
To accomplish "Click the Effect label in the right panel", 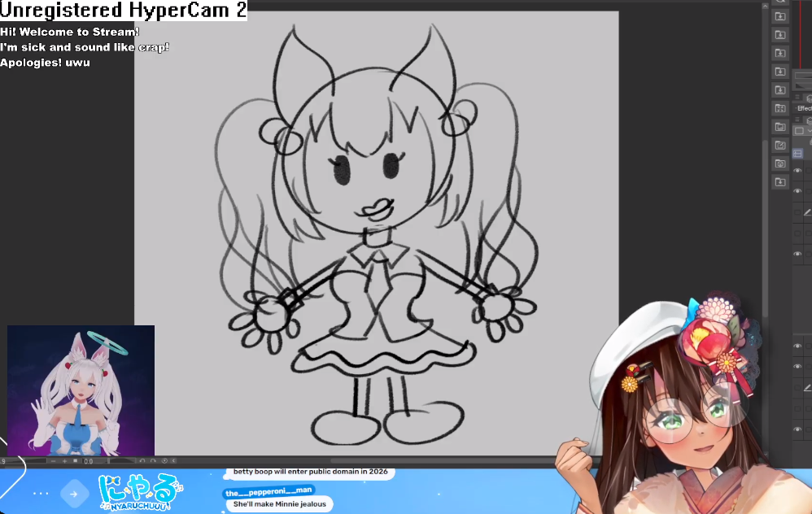I will 804,108.
